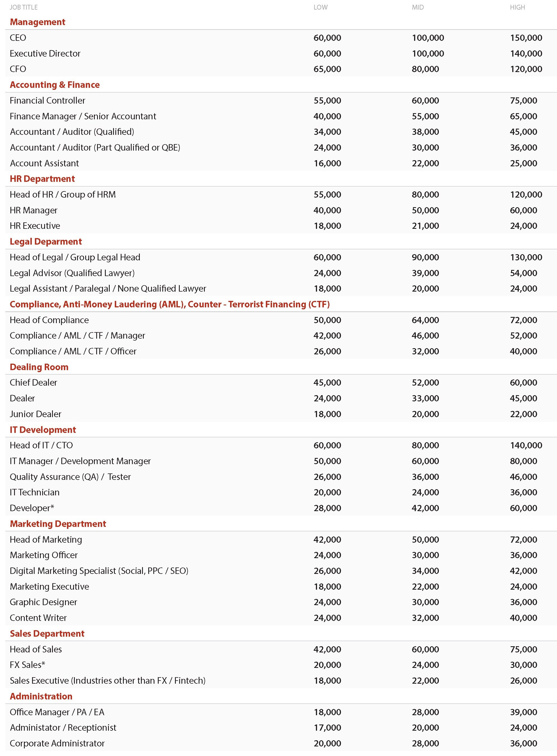Select the IT Development section heading
This screenshot has width=557, height=756.
click(43, 430)
